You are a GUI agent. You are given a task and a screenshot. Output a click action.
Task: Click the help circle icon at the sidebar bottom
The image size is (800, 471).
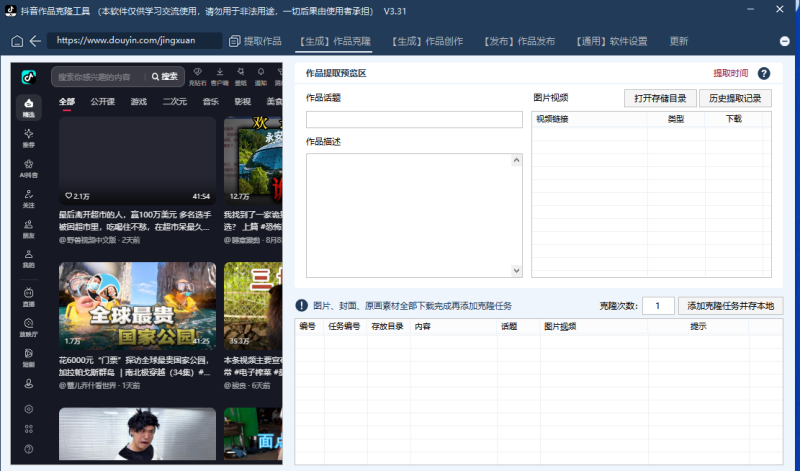pyautogui.click(x=29, y=449)
